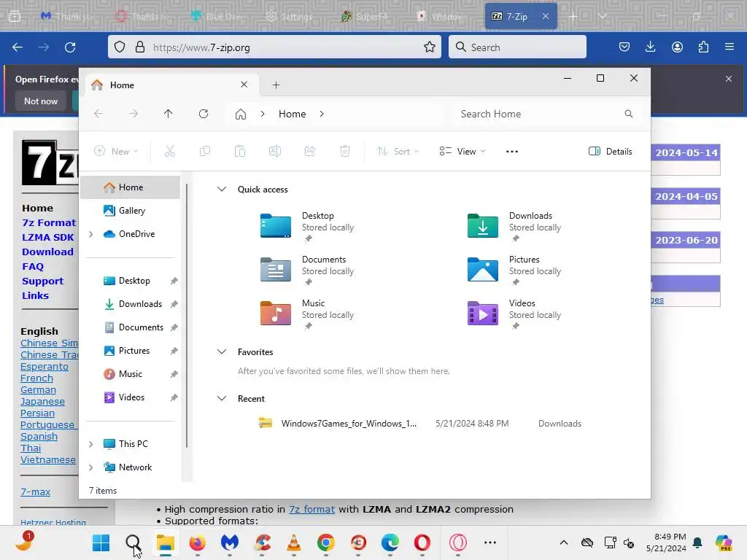Open the Music folder in Quick access
This screenshot has width=747, height=560.
click(276, 314)
